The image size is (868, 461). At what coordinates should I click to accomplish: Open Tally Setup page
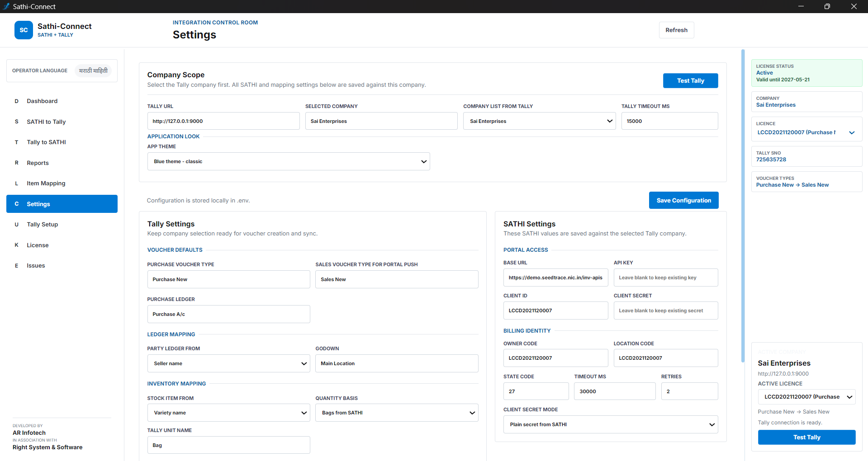[x=62, y=224]
